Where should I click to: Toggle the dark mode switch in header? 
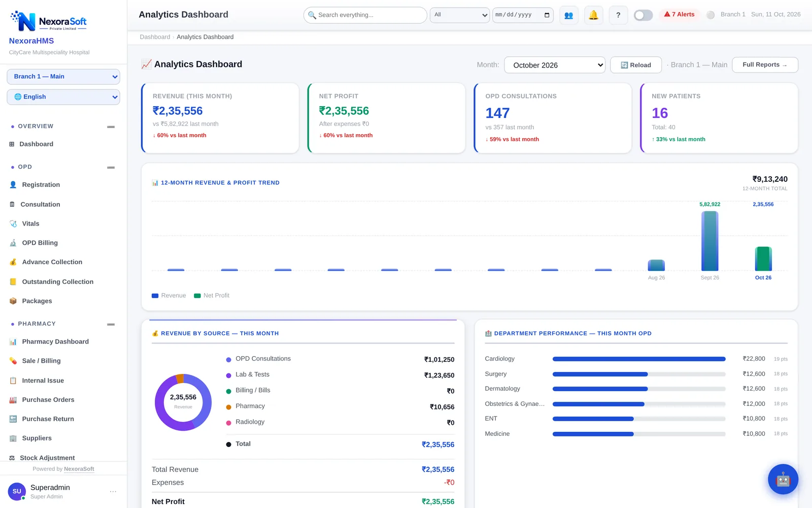[643, 15]
